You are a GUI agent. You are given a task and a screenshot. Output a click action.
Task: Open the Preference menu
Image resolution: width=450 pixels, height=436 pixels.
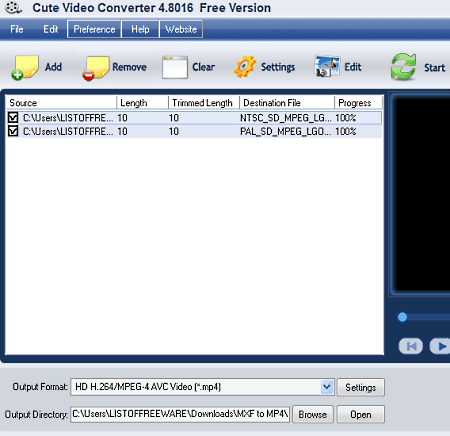[94, 29]
